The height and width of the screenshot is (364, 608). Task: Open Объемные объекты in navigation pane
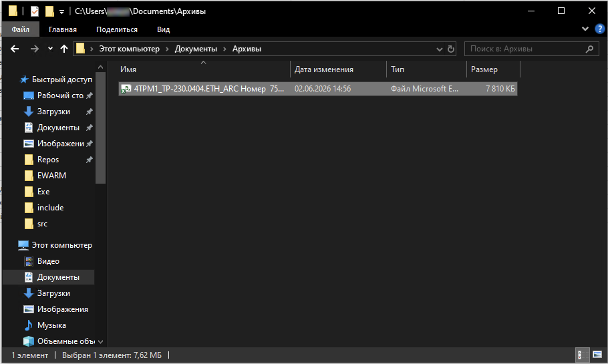(x=66, y=341)
